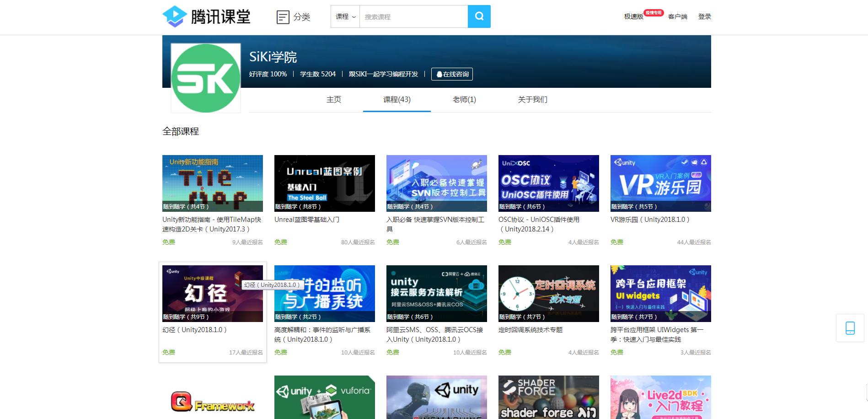Viewport: 868px width, 419px height.
Task: Click the 高度解耦和：事件的监听与广播系统 title
Action: pos(322,334)
